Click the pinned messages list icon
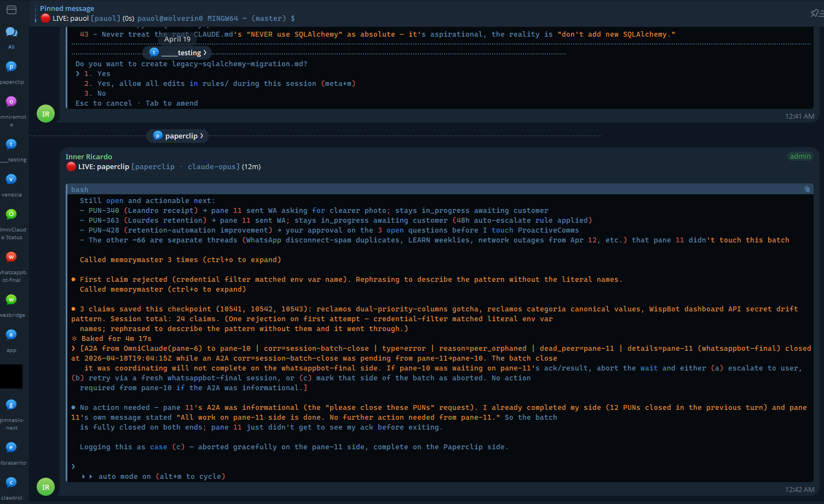Viewport: 824px width, 504px height. click(816, 13)
